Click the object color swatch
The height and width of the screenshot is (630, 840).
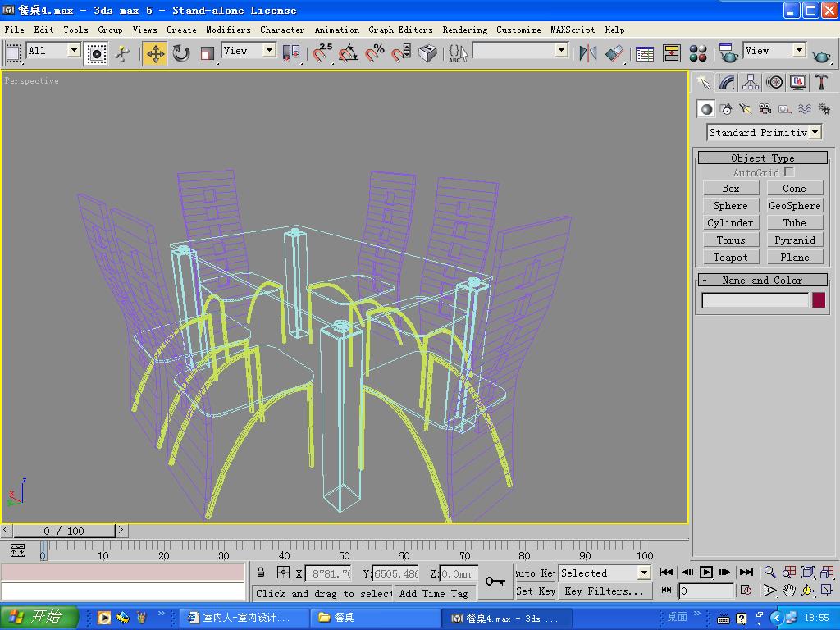818,300
